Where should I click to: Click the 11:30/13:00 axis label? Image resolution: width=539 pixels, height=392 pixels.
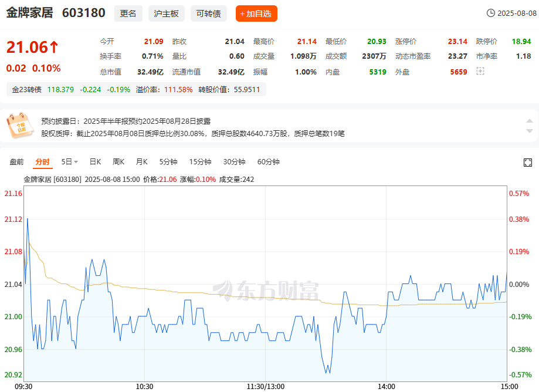265,387
